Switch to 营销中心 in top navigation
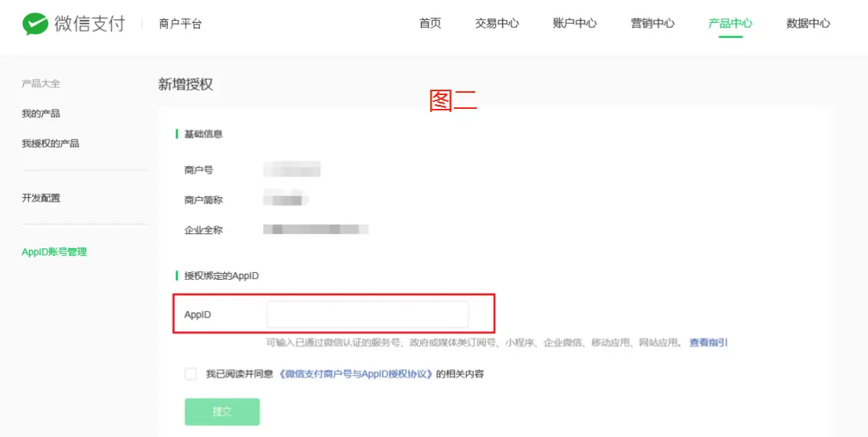Screen dimensions: 868x437 pyautogui.click(x=653, y=23)
